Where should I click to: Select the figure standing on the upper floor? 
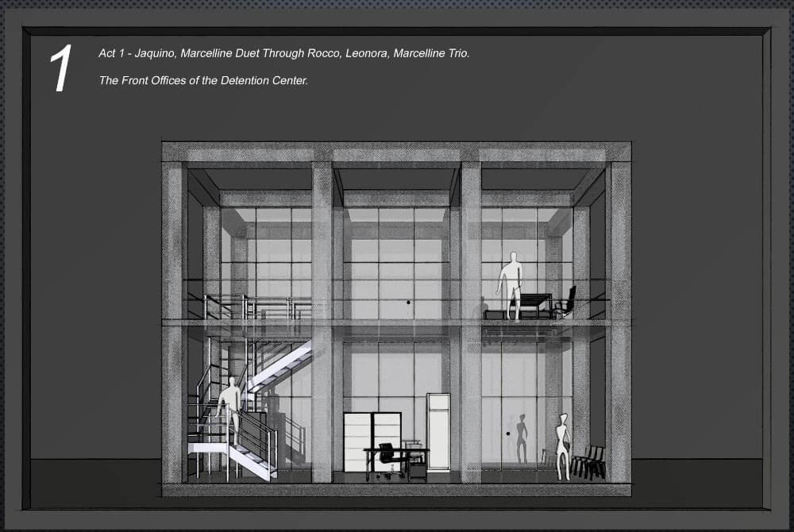point(510,286)
